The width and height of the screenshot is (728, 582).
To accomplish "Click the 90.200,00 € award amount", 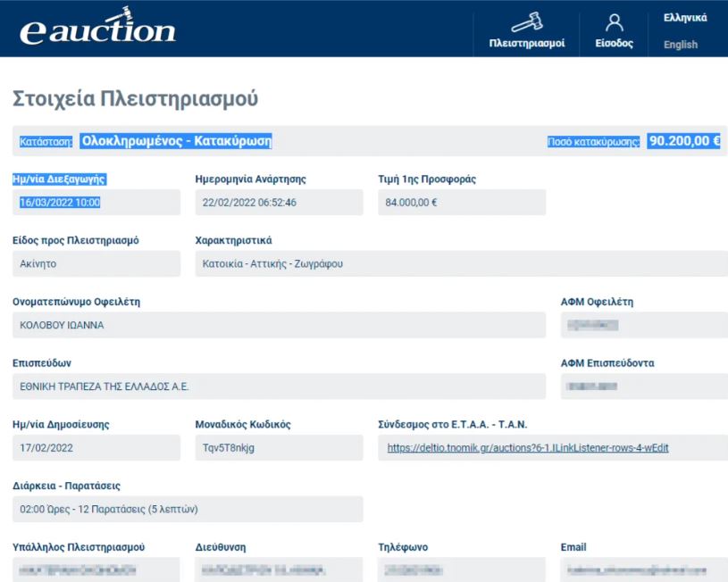I will (x=684, y=141).
